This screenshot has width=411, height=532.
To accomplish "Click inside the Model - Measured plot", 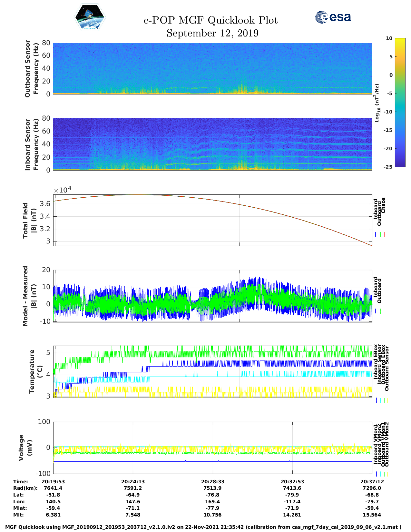I will tap(212, 296).
